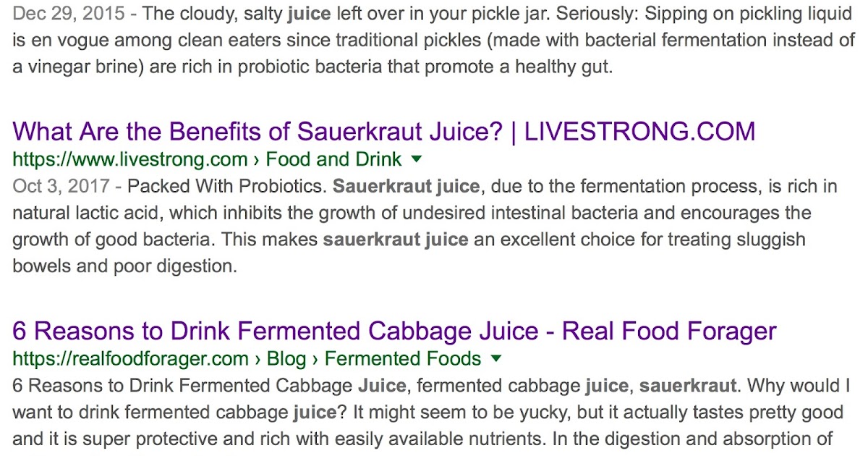Viewport: 868px width, 456px height.
Task: Click the https://realfoodforager.com green URL
Action: [x=130, y=358]
